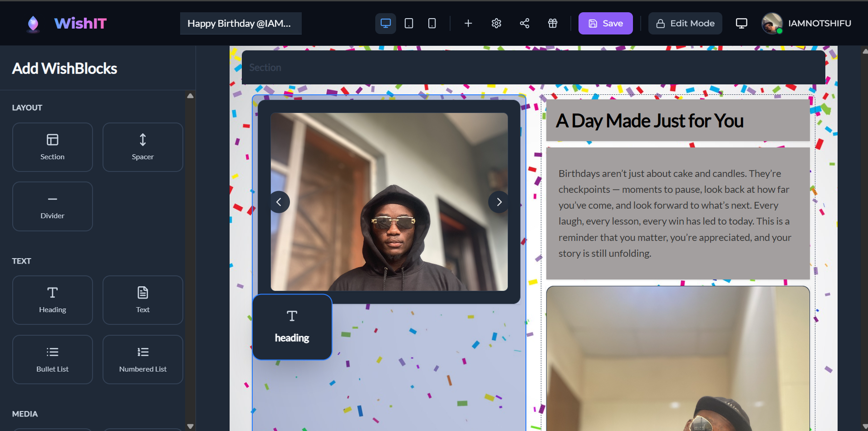The width and height of the screenshot is (868, 431).
Task: Select the floating 'heading' block
Action: (292, 327)
